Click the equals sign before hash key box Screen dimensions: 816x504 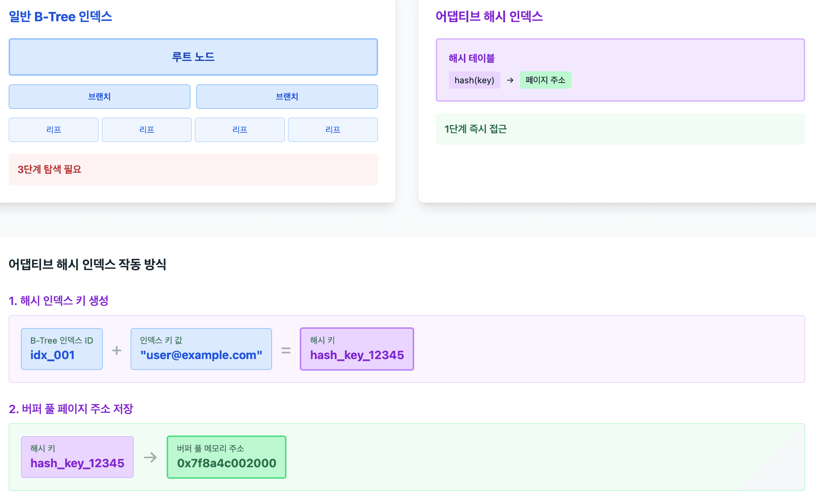tap(286, 350)
